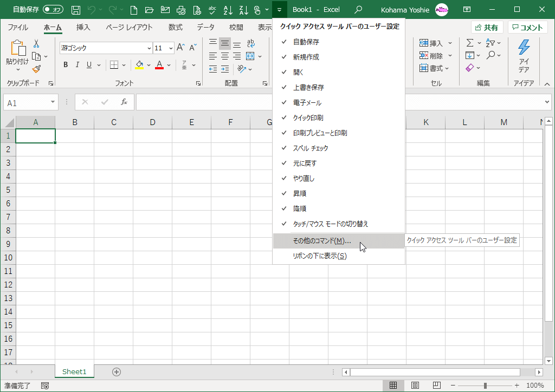Click Sort Descending Z-A icon in title bar

(243, 10)
